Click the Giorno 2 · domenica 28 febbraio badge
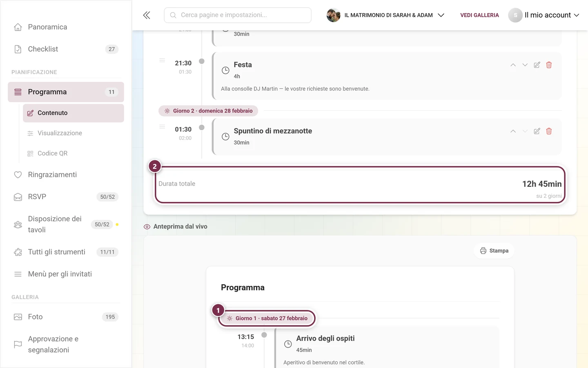 pyautogui.click(x=208, y=111)
